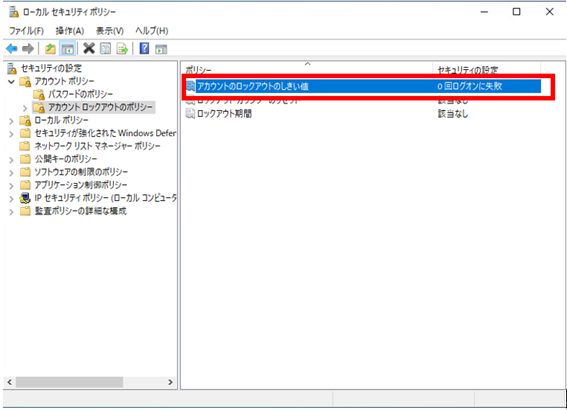Open the 操作(A) menu

(x=70, y=31)
